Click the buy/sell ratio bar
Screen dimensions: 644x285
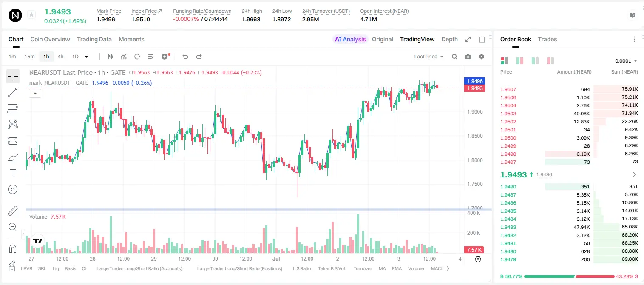click(x=569, y=276)
